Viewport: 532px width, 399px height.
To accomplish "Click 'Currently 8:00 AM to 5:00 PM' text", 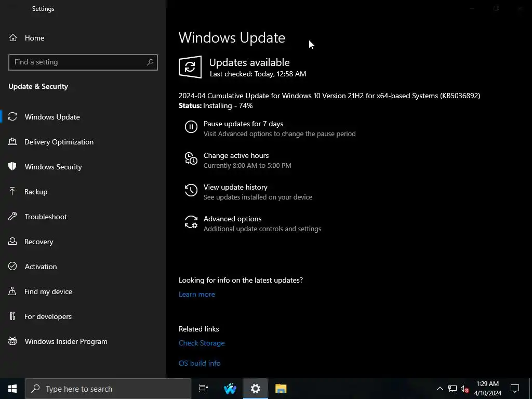I will click(247, 165).
